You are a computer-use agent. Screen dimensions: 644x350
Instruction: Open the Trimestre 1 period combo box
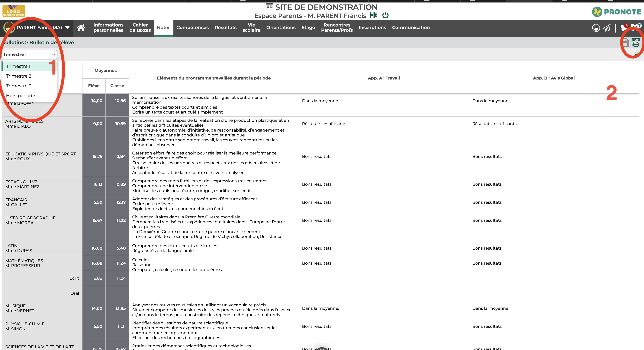(29, 55)
